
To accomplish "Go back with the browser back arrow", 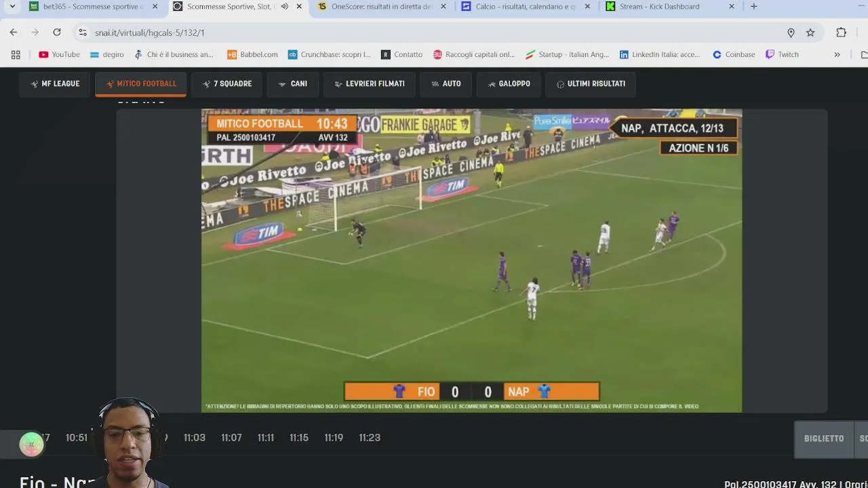I will (14, 33).
